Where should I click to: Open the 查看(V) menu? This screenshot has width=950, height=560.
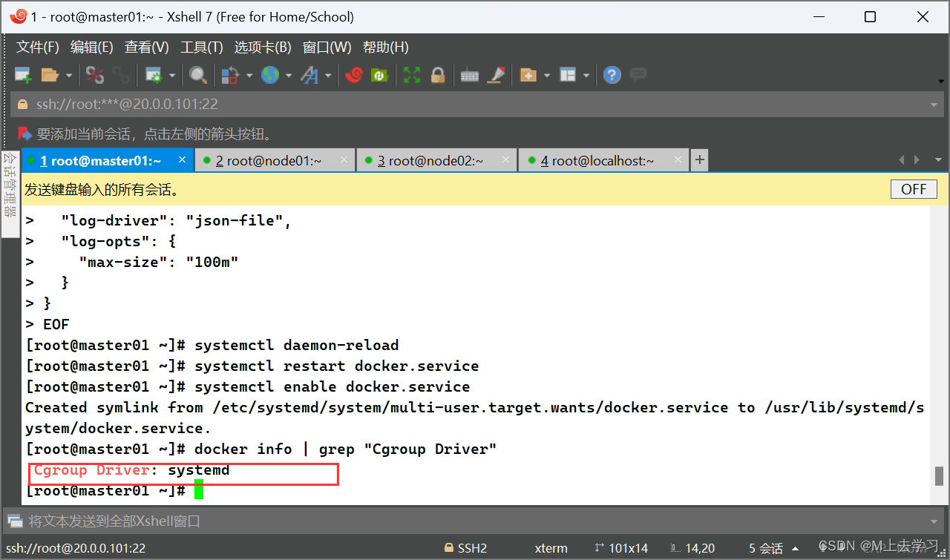point(147,47)
